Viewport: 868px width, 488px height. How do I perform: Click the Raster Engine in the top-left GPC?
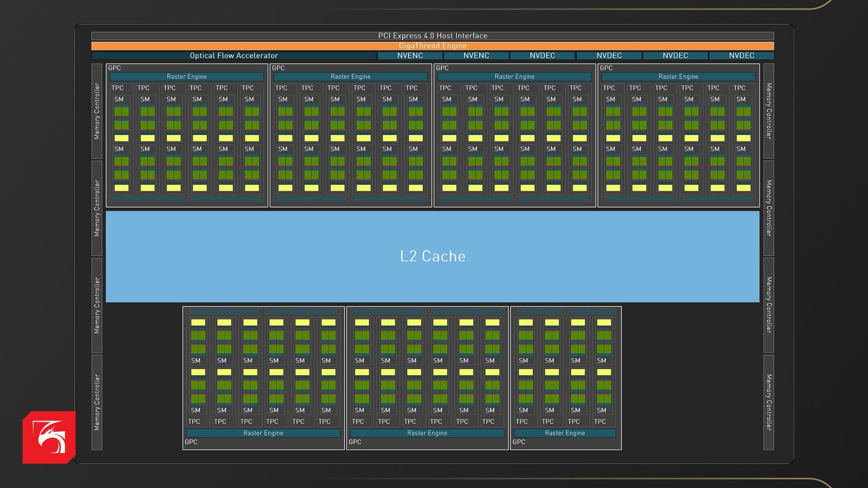[186, 77]
